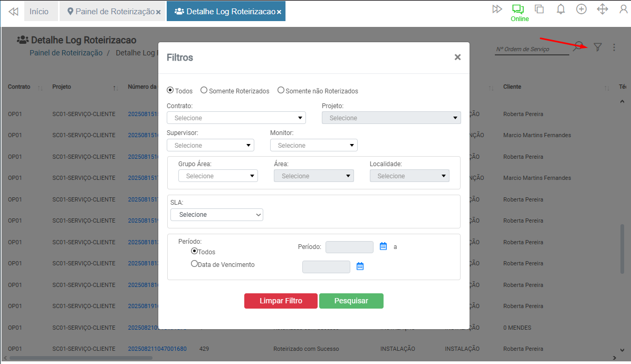Switch to Painel de Roteirização tab
This screenshot has height=364, width=631.
tap(110, 11)
